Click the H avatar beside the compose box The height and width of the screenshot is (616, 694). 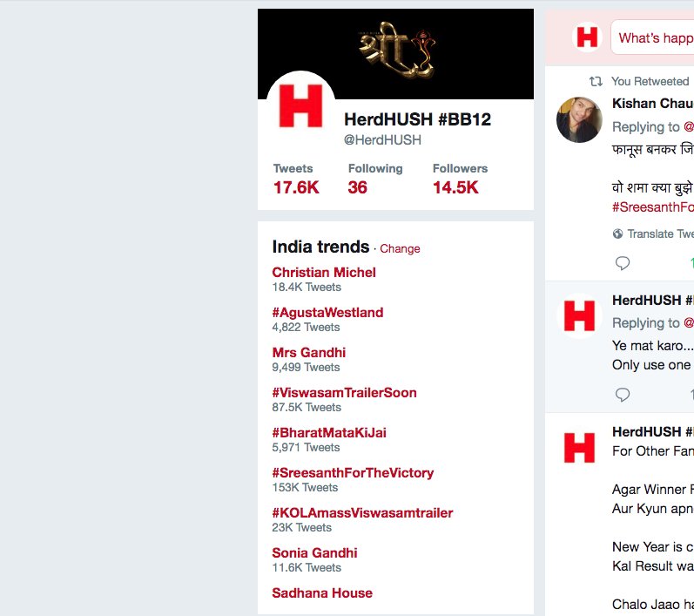click(x=587, y=37)
